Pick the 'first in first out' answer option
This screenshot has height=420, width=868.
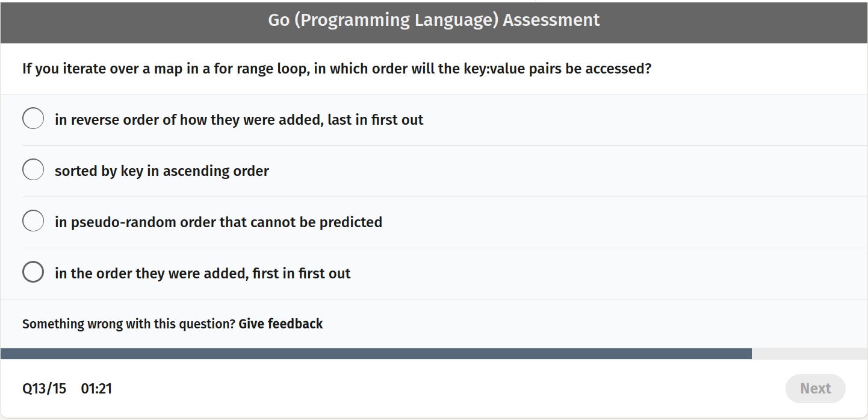[33, 272]
